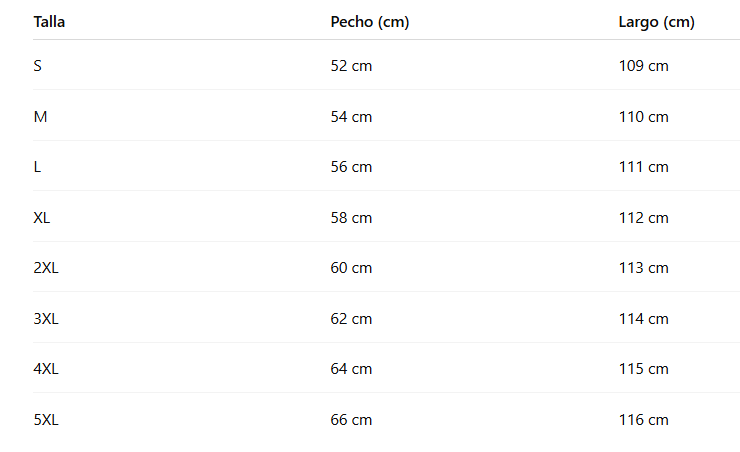Select the 3XL size cell
Image resolution: width=740 pixels, height=452 pixels.
point(46,319)
